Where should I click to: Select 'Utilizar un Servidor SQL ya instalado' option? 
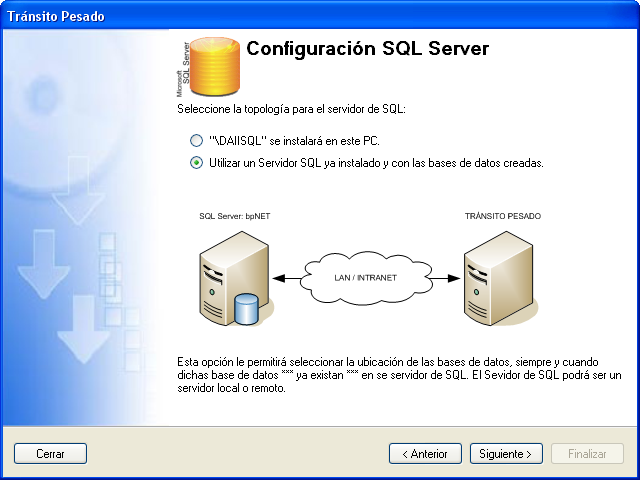tap(196, 163)
